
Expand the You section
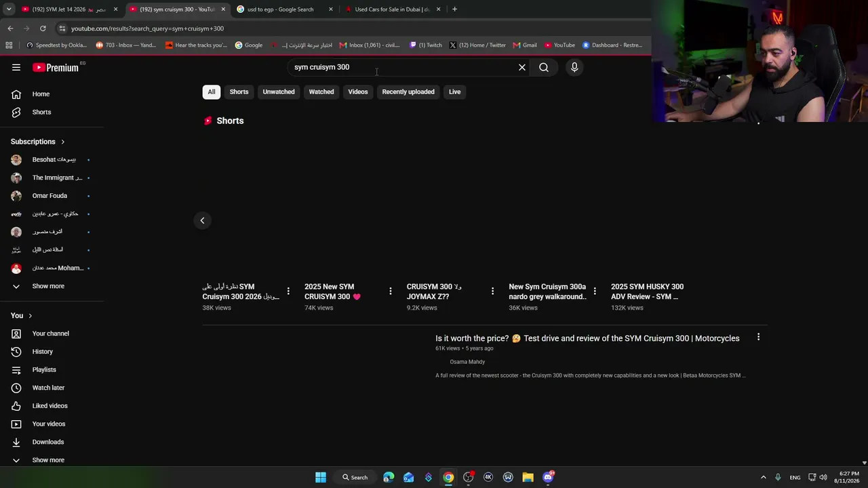pos(22,315)
